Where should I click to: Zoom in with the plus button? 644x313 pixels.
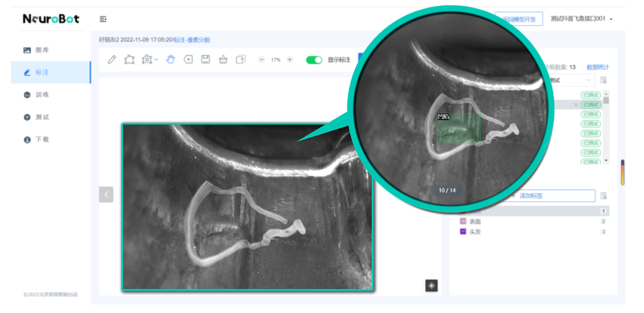coord(290,60)
